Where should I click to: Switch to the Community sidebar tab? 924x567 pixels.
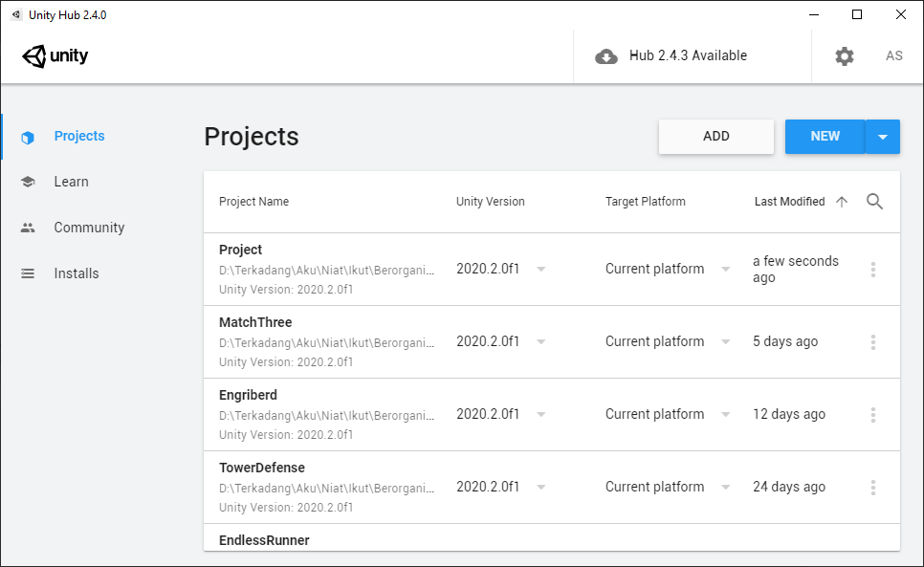pyautogui.click(x=89, y=228)
